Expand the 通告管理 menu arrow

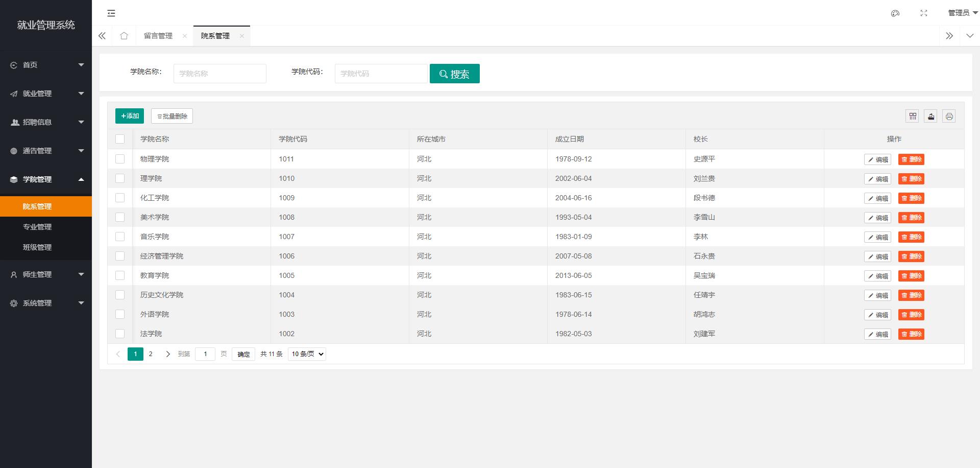81,151
